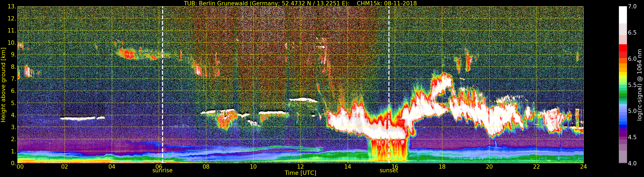Click the 'Time [UTC]' axis label
644x177 pixels.
point(300,173)
